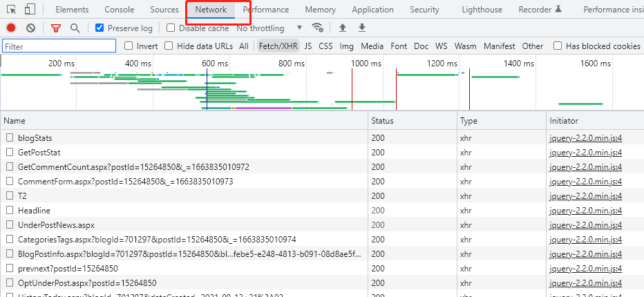This screenshot has height=297, width=644.
Task: Select the OptUnderPost.aspx request
Action: (x=87, y=283)
